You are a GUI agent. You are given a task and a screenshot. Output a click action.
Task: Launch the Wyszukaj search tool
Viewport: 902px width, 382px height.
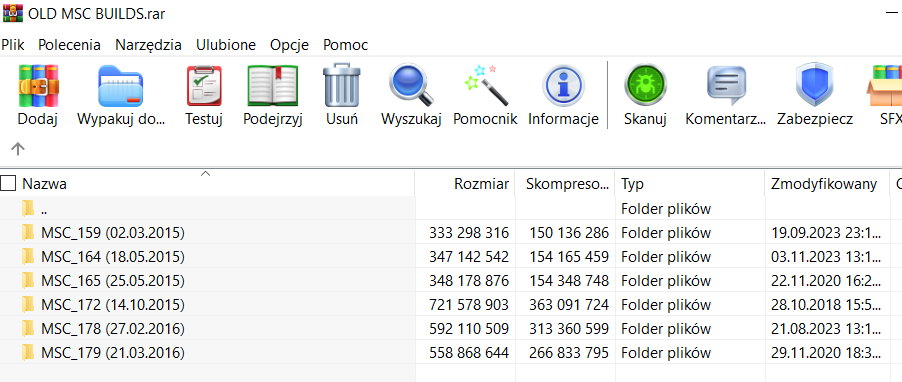[x=411, y=86]
